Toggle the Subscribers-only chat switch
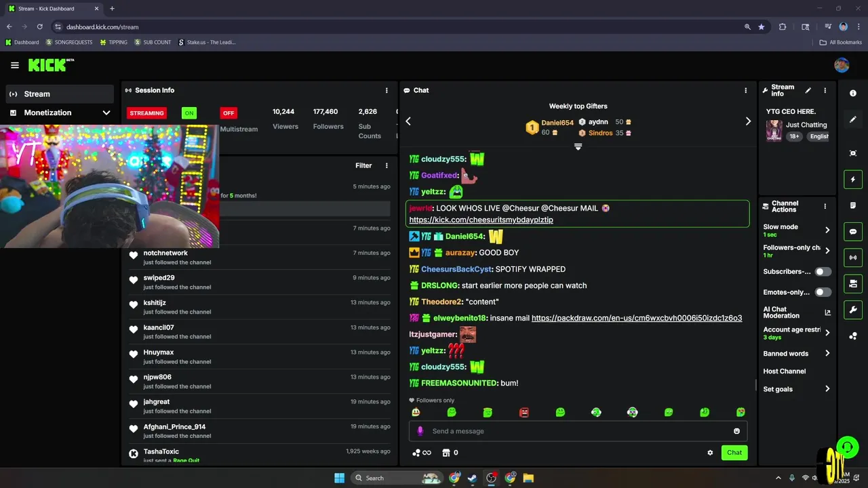This screenshot has width=868, height=488. click(823, 272)
